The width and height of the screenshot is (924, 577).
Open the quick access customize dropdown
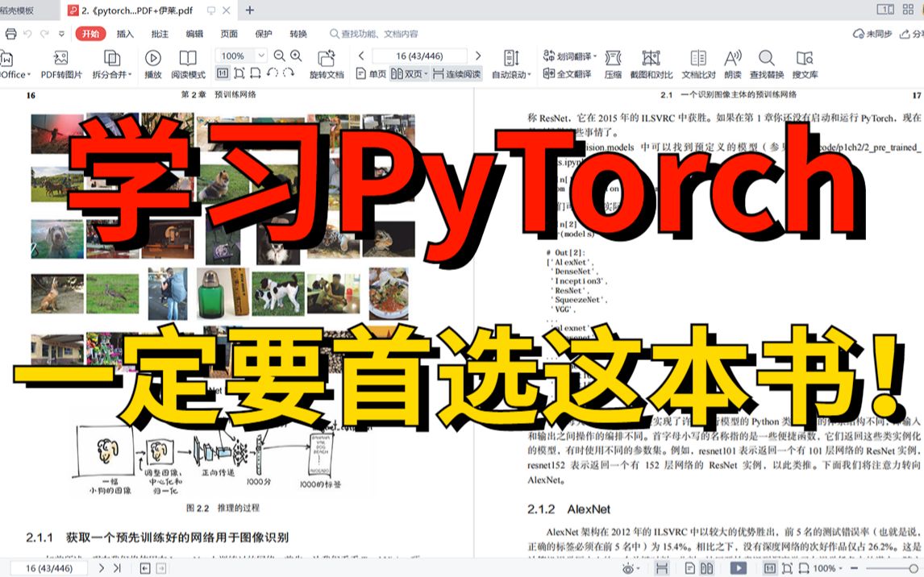61,34
